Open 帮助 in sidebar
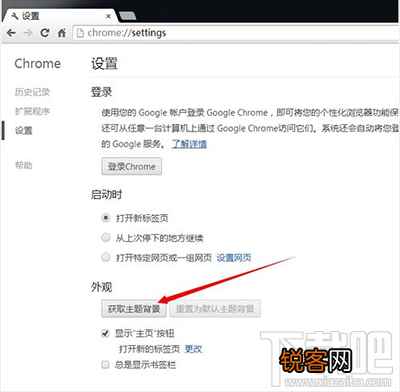Viewport: 400px width, 392px height. tap(24, 165)
